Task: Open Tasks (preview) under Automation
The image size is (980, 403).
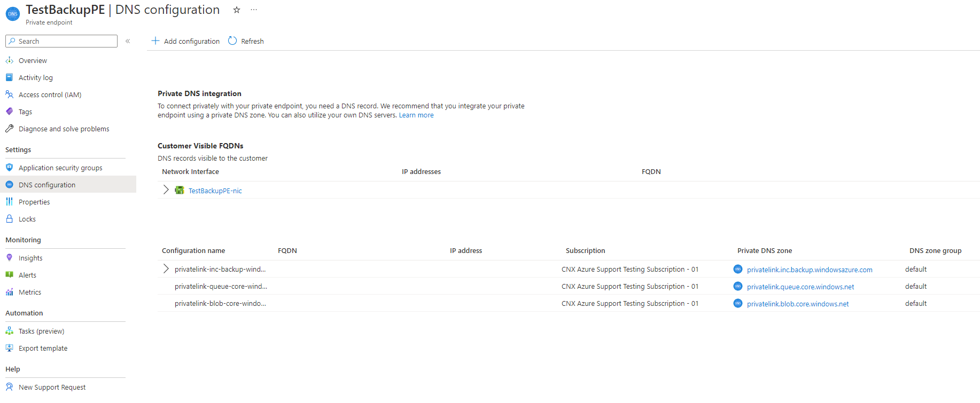Action: (x=41, y=331)
